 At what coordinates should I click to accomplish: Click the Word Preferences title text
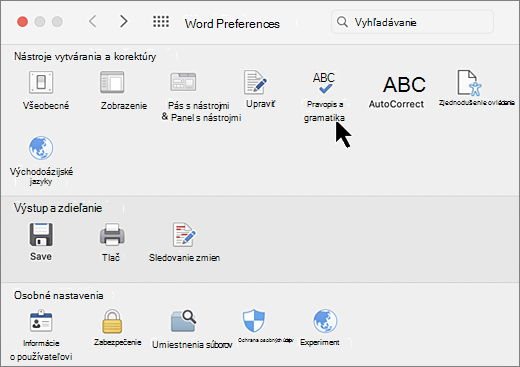(232, 24)
